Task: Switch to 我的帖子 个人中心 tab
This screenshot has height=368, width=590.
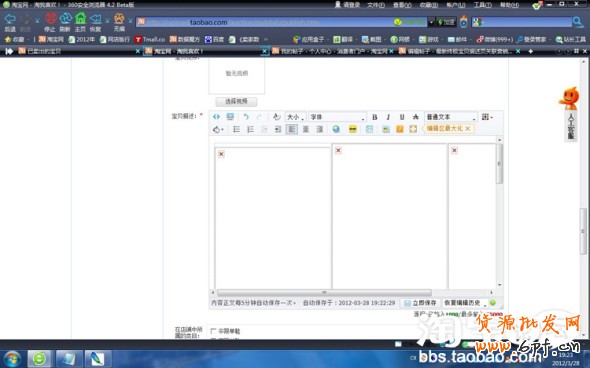Action: (333, 51)
